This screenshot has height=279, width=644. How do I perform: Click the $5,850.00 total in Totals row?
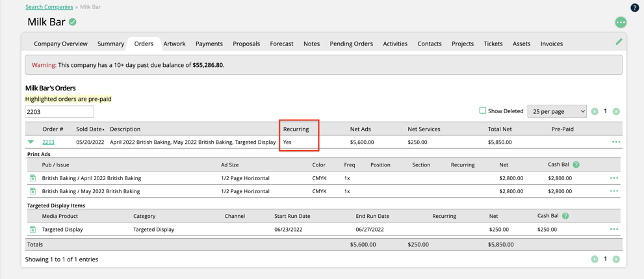point(500,245)
